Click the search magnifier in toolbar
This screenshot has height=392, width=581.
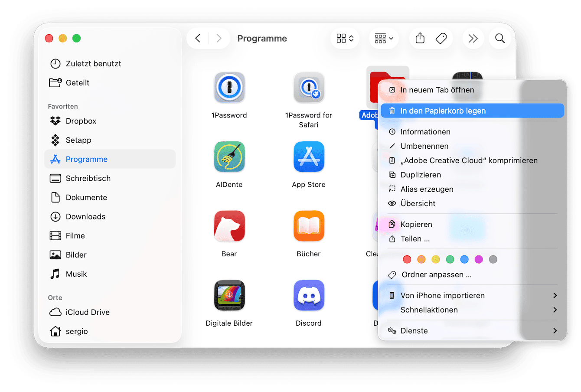point(499,39)
